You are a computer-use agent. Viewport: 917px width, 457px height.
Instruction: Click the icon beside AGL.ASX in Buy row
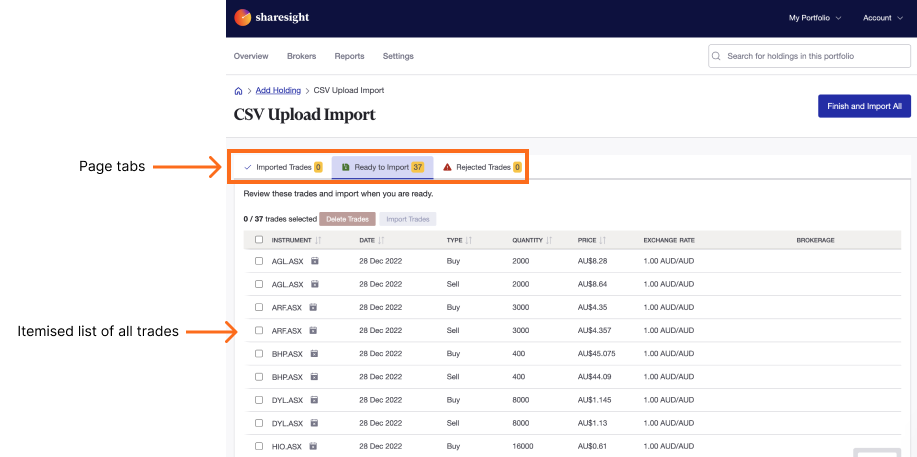315,260
